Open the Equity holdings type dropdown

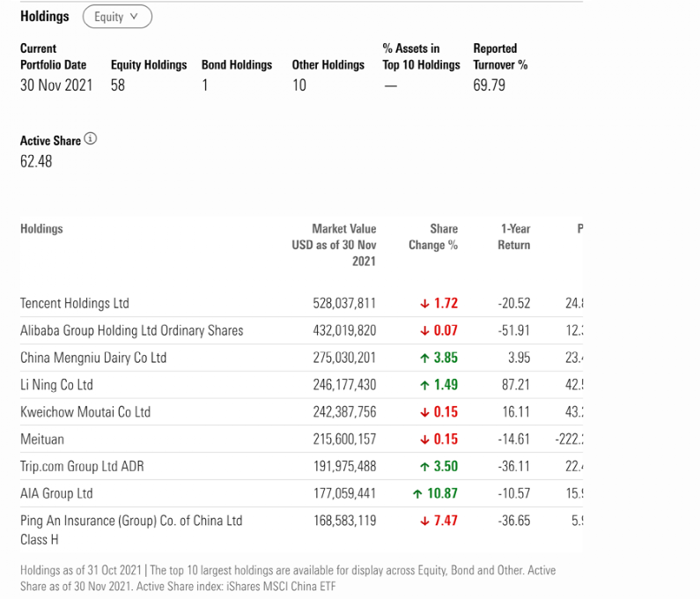[117, 17]
